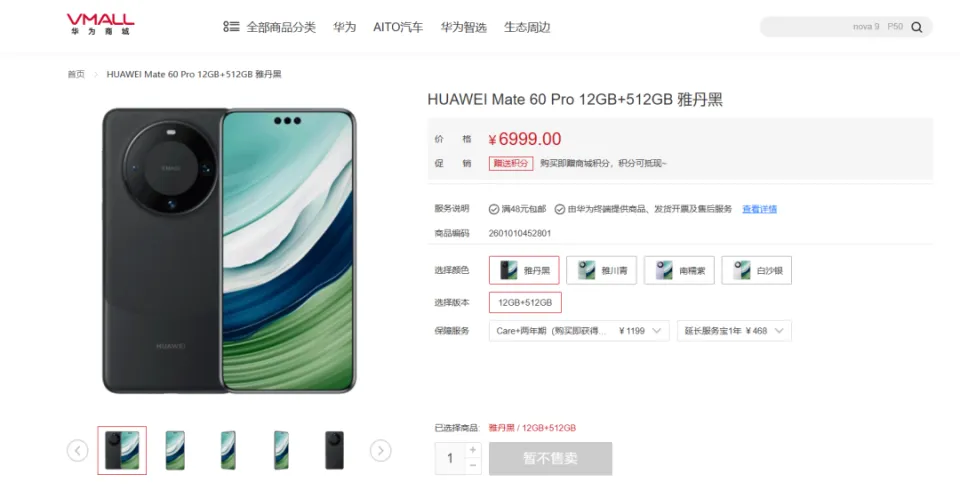Click the 首页 breadcrumb link

[76, 74]
